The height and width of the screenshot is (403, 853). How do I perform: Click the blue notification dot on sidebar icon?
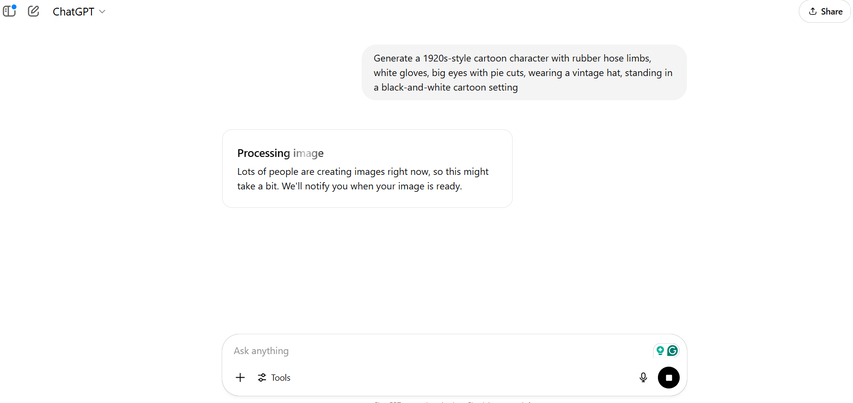pyautogui.click(x=14, y=7)
